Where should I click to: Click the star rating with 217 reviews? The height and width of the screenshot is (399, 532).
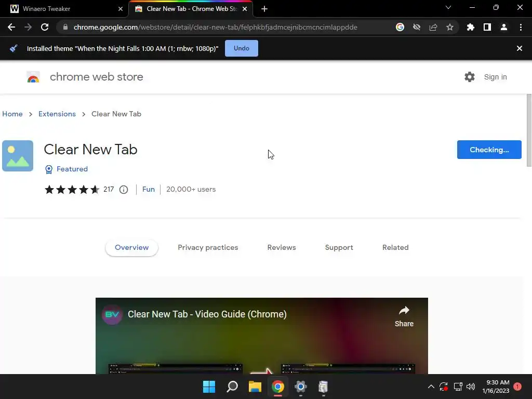pyautogui.click(x=79, y=189)
